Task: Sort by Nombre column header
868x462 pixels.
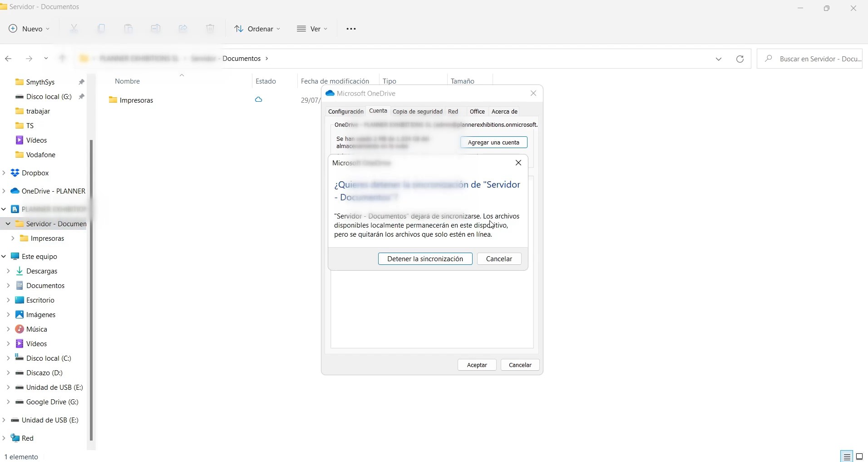Action: coord(127,81)
